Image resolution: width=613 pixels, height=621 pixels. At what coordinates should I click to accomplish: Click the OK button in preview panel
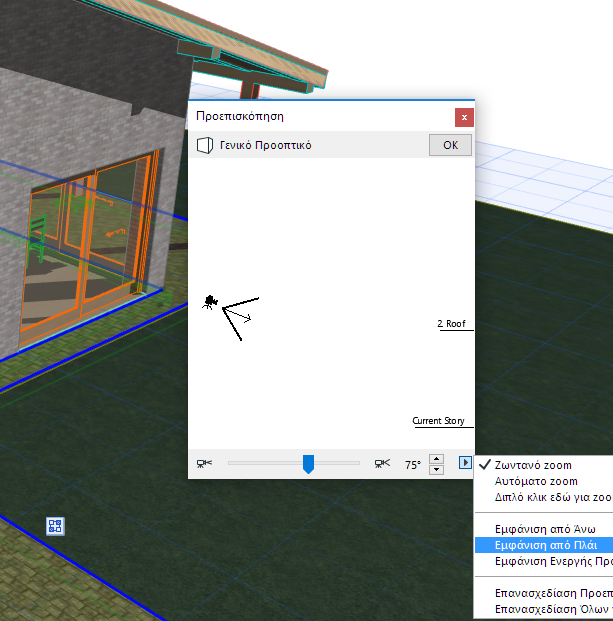(450, 145)
